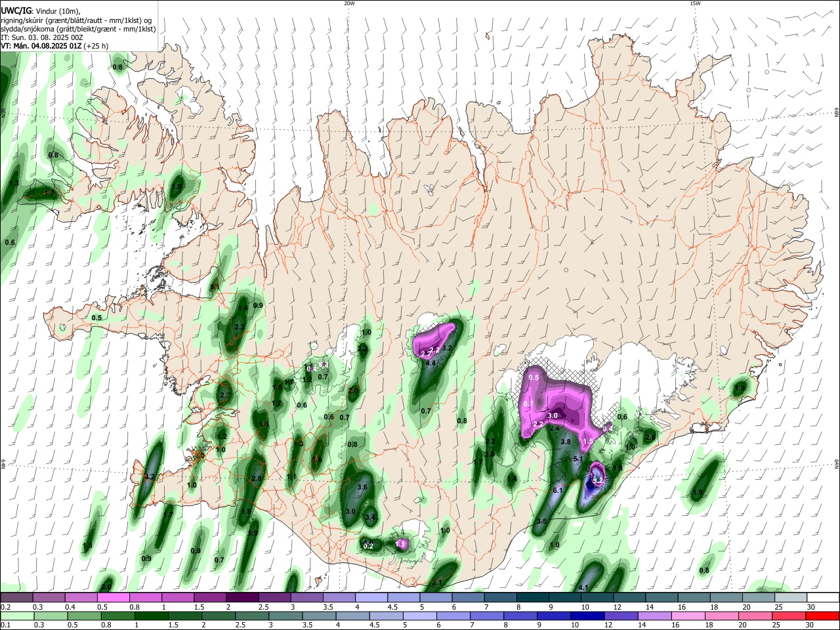The height and width of the screenshot is (630, 840).
Task: Click the '3.6' precipitation value on the map
Action: coord(362,487)
